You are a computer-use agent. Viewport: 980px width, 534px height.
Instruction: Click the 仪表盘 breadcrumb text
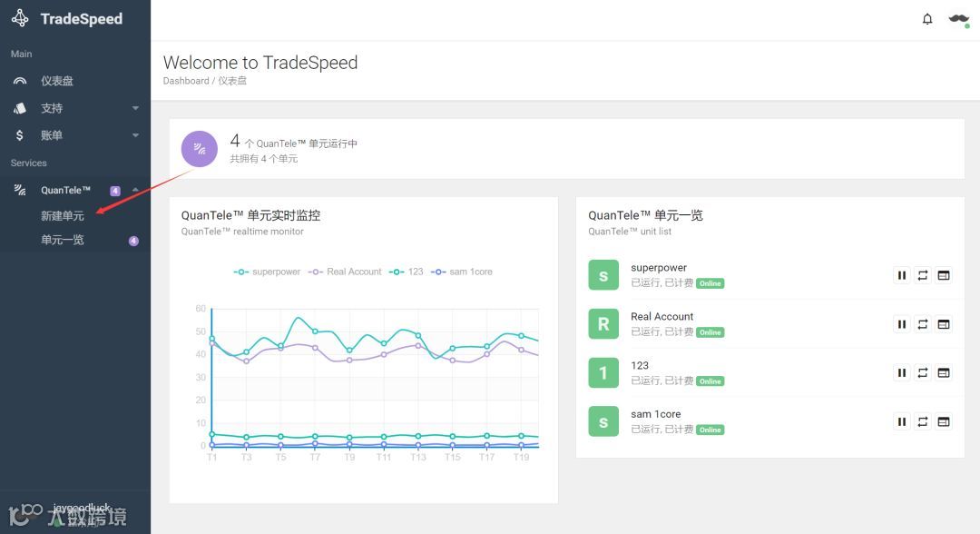click(x=232, y=81)
